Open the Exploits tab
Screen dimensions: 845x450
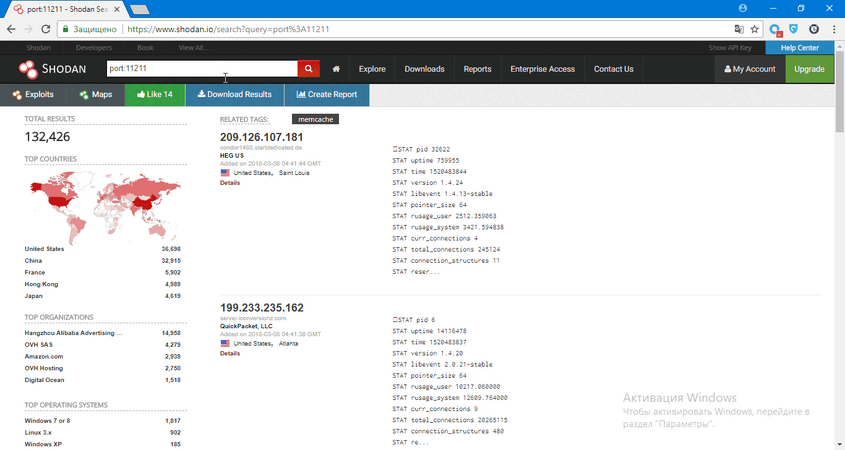[33, 94]
